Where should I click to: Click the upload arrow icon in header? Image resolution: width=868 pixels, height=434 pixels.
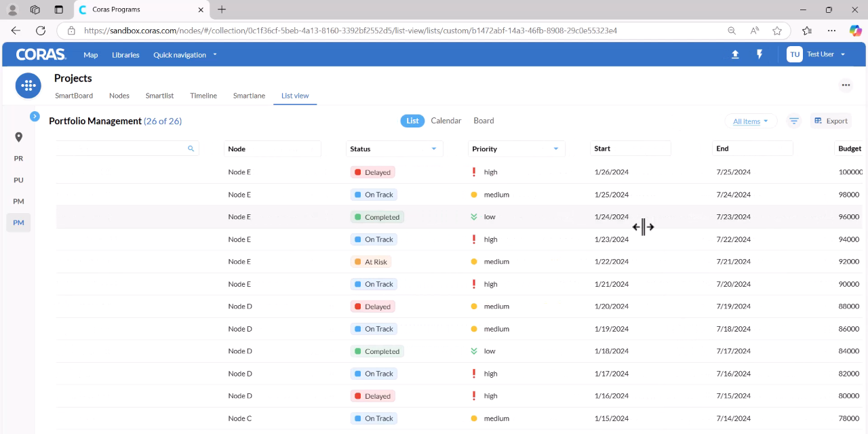coord(735,54)
